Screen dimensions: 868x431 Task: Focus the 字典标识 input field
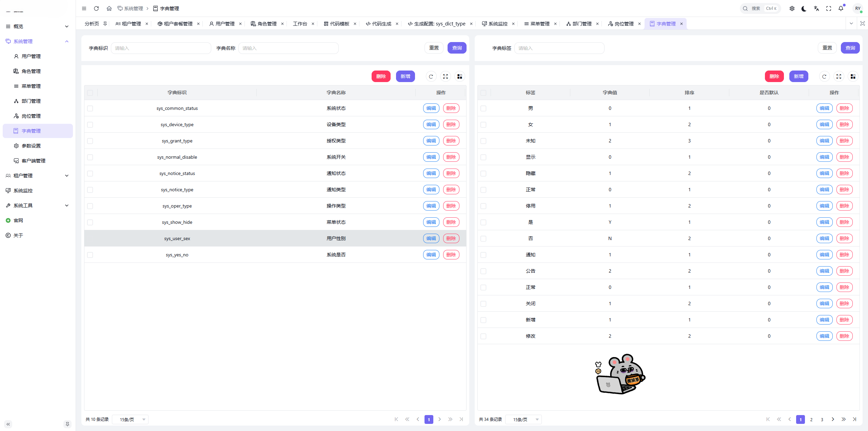[161, 48]
